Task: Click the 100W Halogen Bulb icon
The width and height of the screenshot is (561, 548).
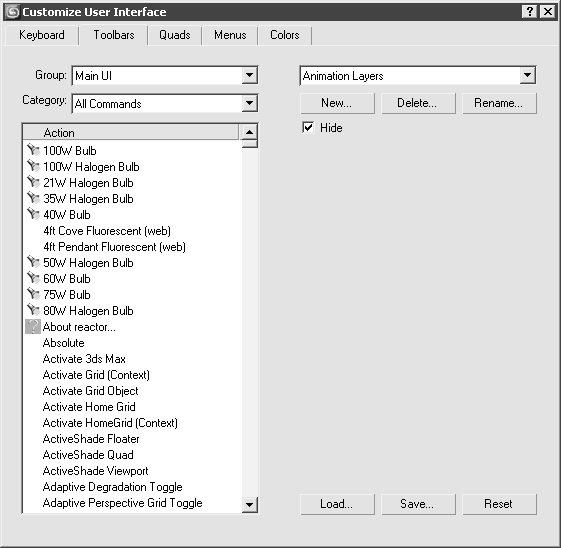Action: click(x=33, y=166)
